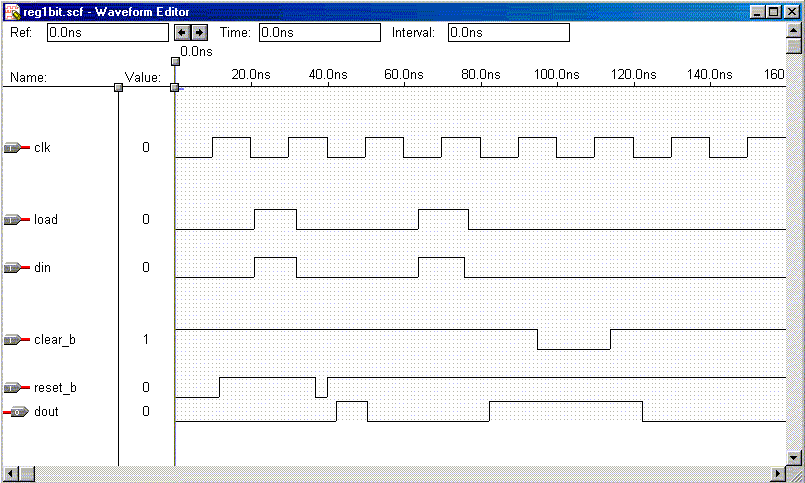Viewport: 805px width, 483px height.
Task: Select the dout signal name
Action: [47, 411]
